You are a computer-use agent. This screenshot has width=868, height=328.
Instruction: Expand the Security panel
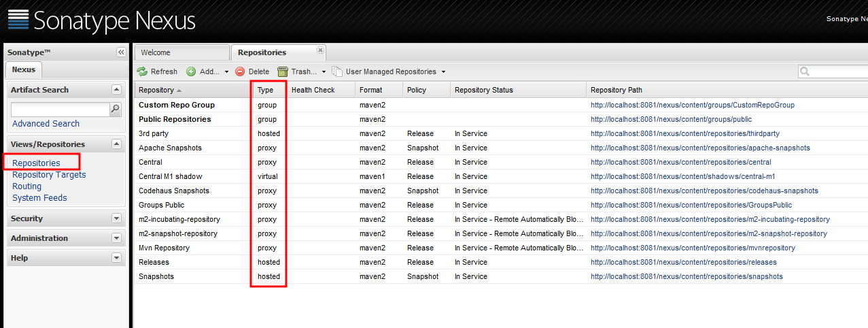[x=116, y=218]
